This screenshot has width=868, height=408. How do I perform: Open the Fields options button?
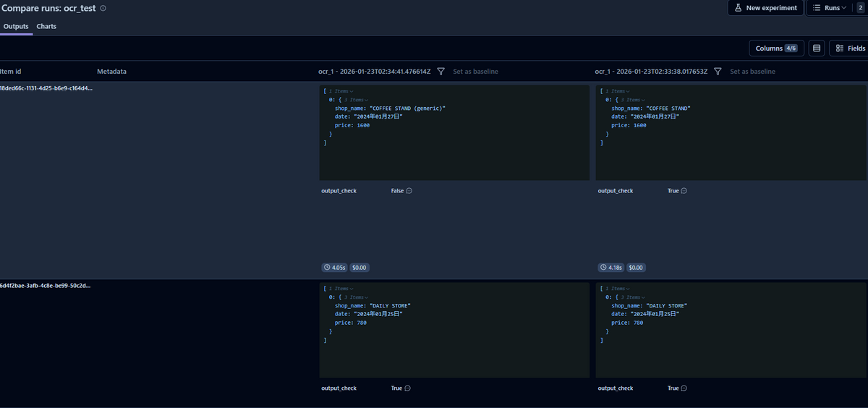tap(850, 48)
